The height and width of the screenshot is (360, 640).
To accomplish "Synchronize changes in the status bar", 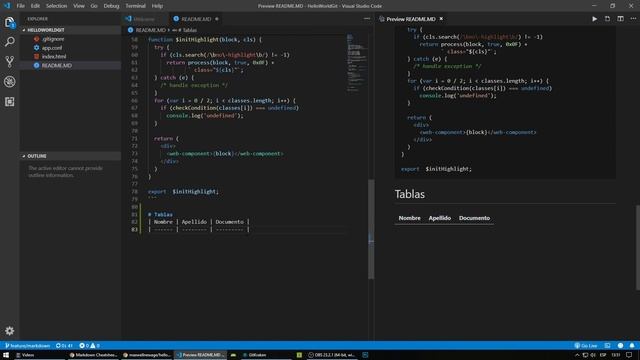I will (64, 346).
